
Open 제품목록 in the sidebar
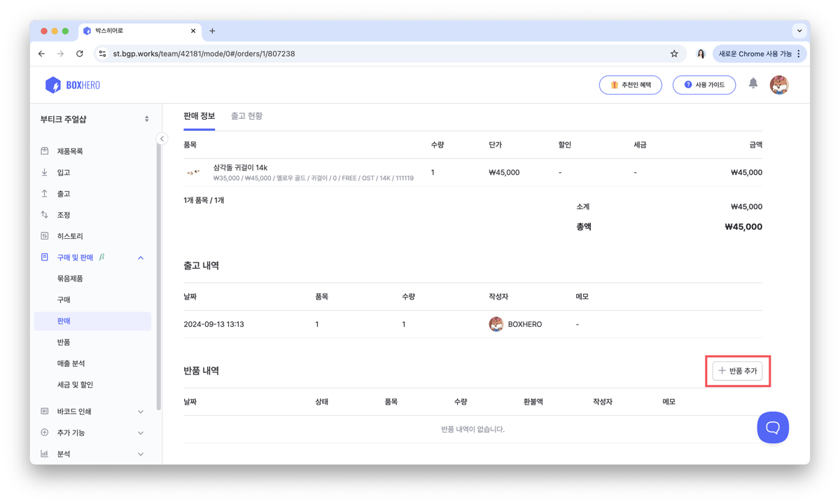pos(70,151)
